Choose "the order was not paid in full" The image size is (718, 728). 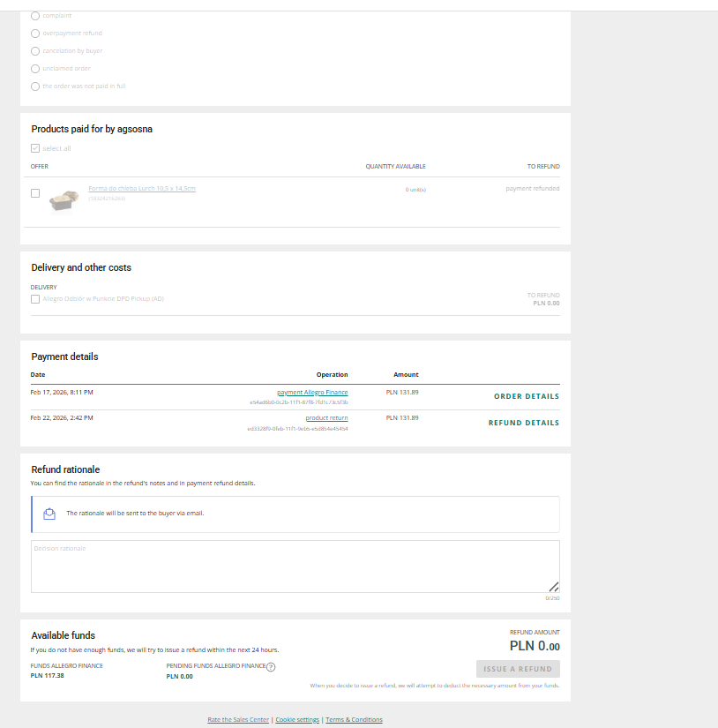click(x=35, y=86)
